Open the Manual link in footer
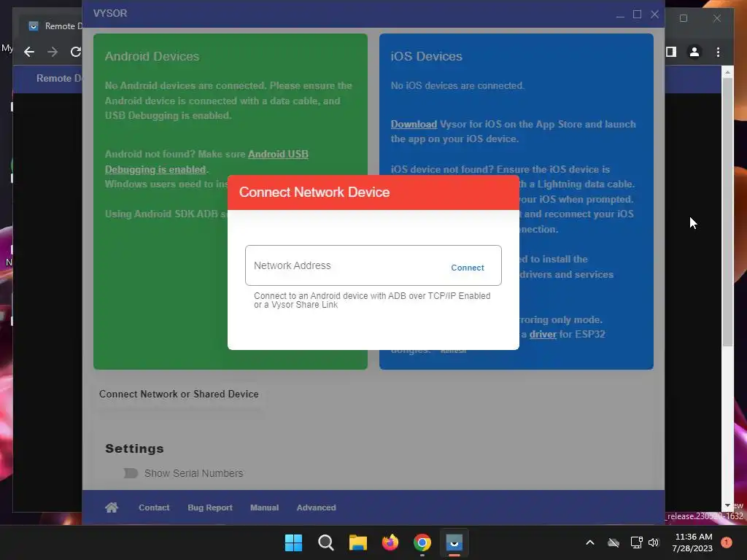Image resolution: width=747 pixels, height=560 pixels. 264,507
